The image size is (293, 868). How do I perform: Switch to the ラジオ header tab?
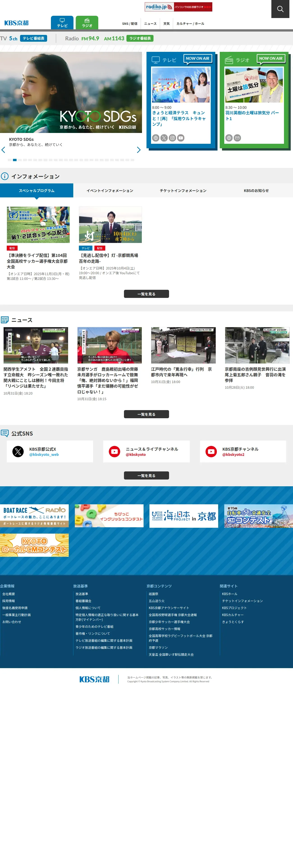pos(87,23)
